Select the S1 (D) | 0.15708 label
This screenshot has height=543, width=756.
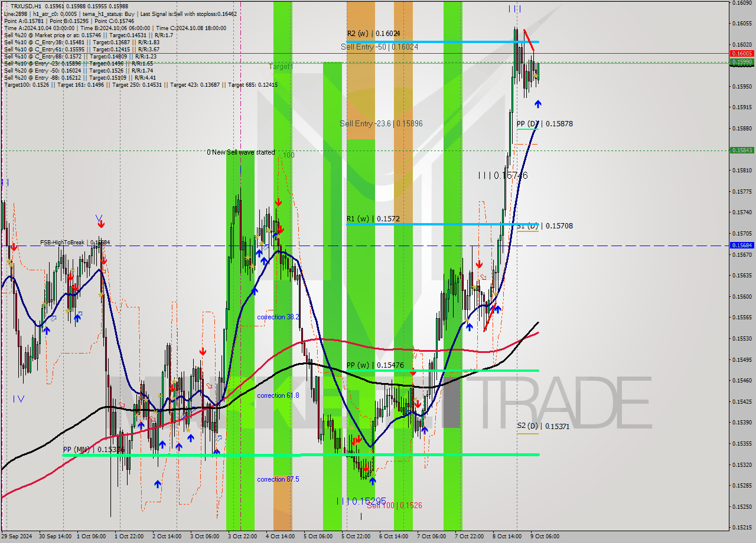point(545,225)
